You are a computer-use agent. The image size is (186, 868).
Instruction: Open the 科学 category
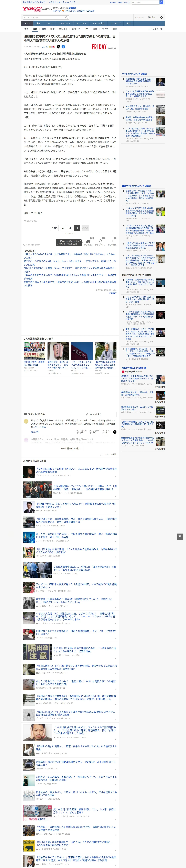click(95, 29)
